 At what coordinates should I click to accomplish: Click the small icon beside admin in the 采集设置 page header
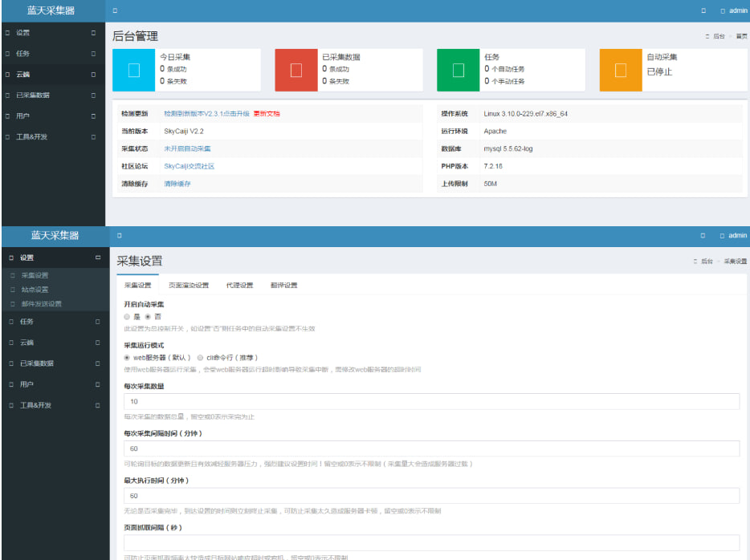722,236
